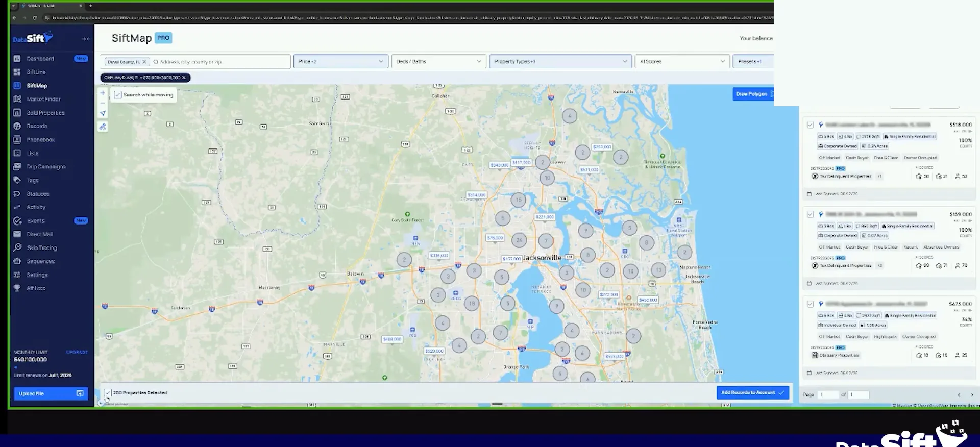
Task: Click the Statuses sidebar icon
Action: click(x=17, y=194)
